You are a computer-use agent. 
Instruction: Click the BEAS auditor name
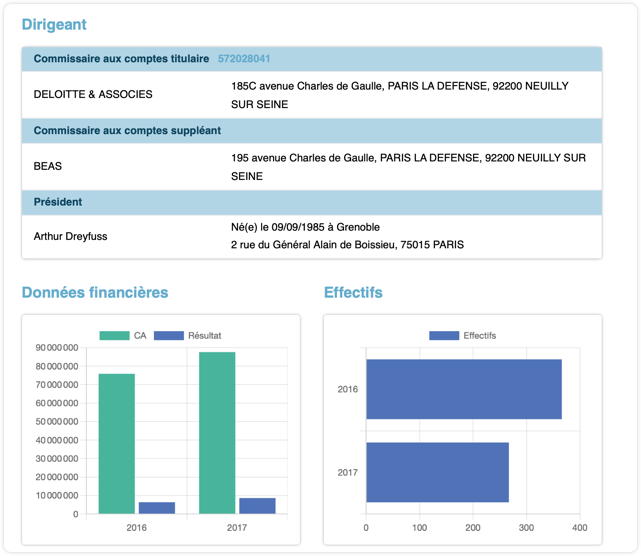[x=48, y=166]
